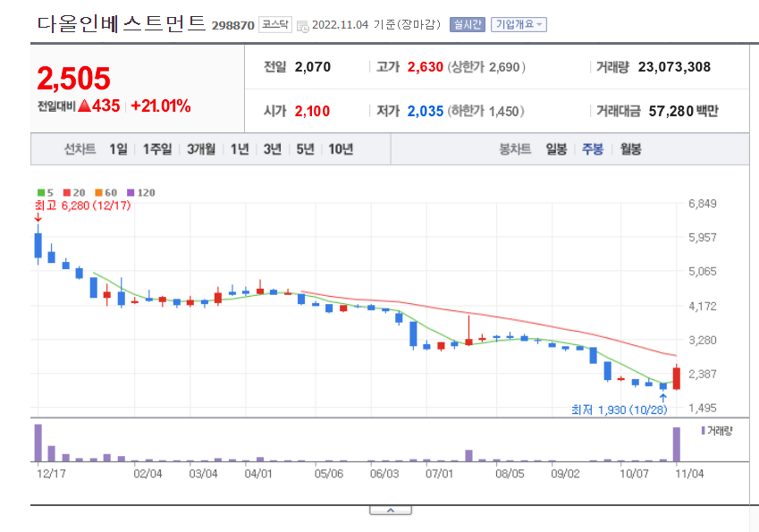Click the 07/01 x-axis date label
Image resolution: width=759 pixels, height=532 pixels.
point(440,473)
